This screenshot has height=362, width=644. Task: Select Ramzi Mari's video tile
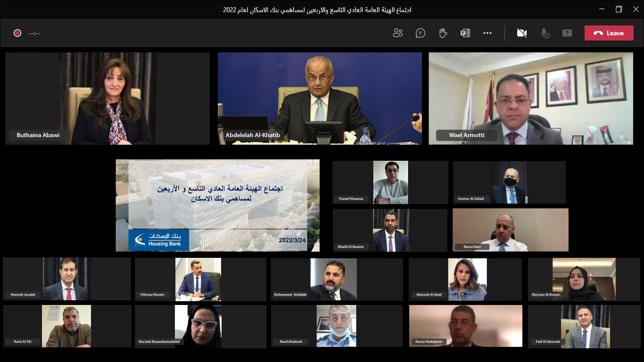coord(510,230)
